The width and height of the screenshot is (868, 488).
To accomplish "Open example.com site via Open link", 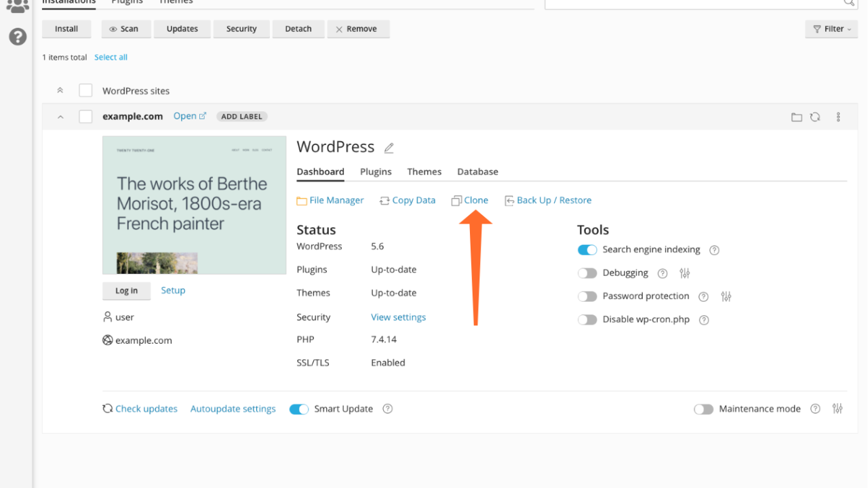I will (189, 117).
